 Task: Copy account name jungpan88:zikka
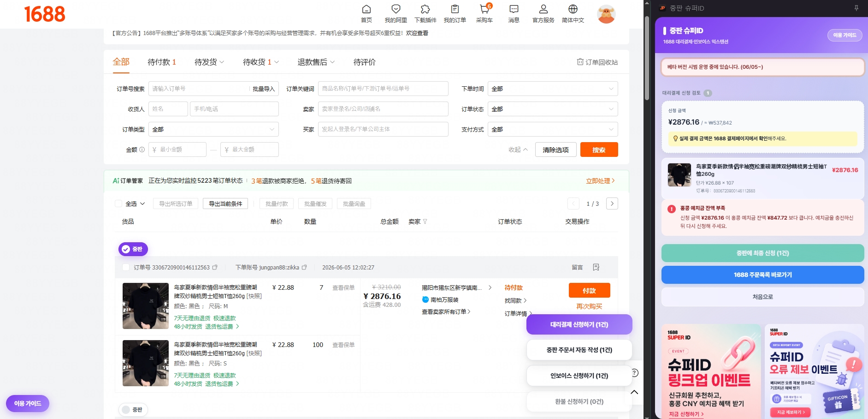tap(304, 267)
